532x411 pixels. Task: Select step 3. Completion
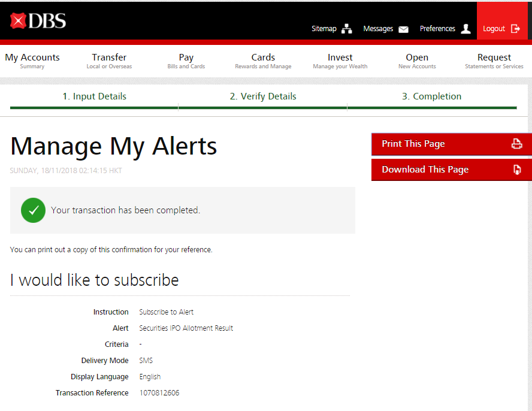pyautogui.click(x=431, y=96)
